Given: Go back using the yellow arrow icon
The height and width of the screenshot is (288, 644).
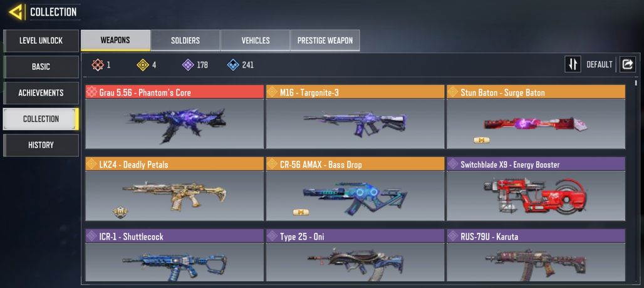Looking at the screenshot, I should [16, 12].
